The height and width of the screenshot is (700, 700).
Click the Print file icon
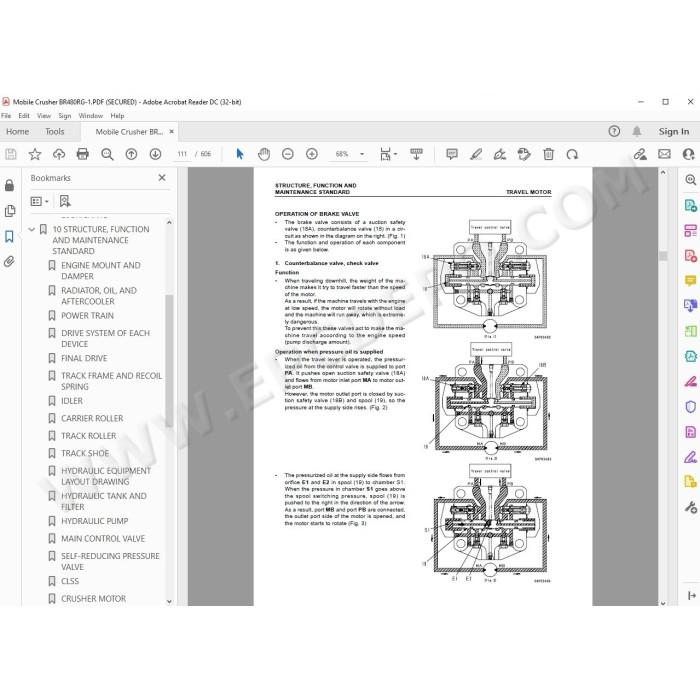coord(83,154)
